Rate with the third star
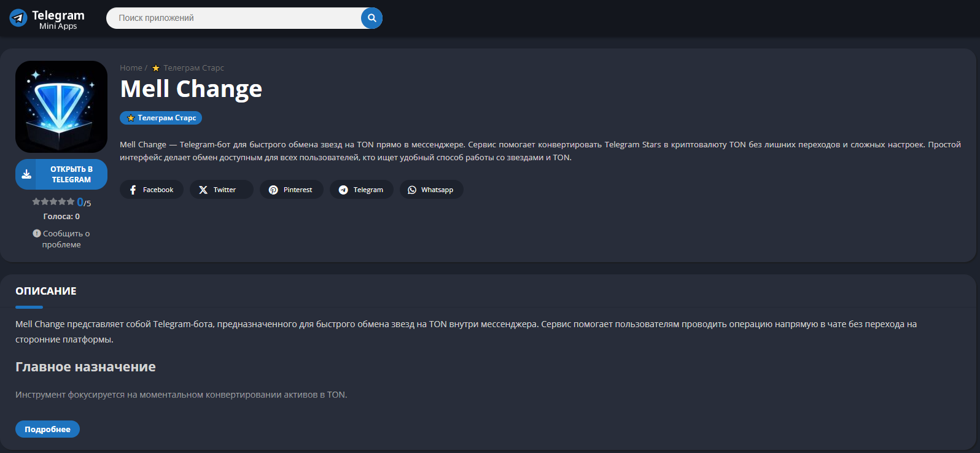The image size is (980, 453). tap(53, 201)
